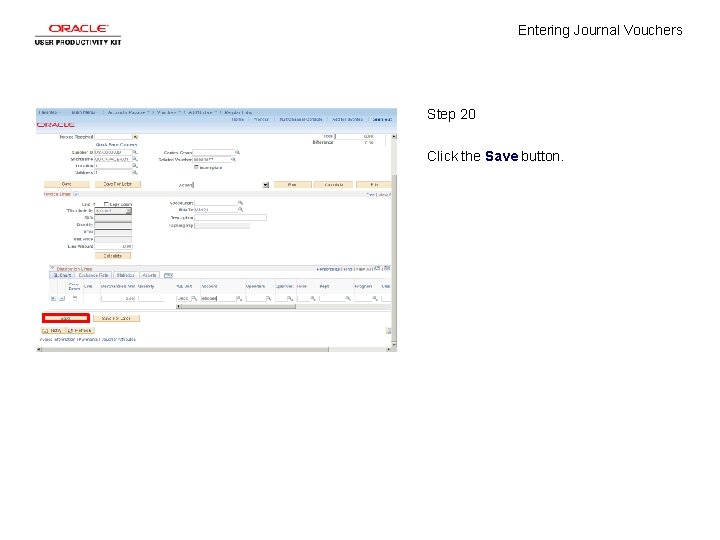Click into the Account field in distribution row
Screen dimensions: 720x540
[218, 298]
